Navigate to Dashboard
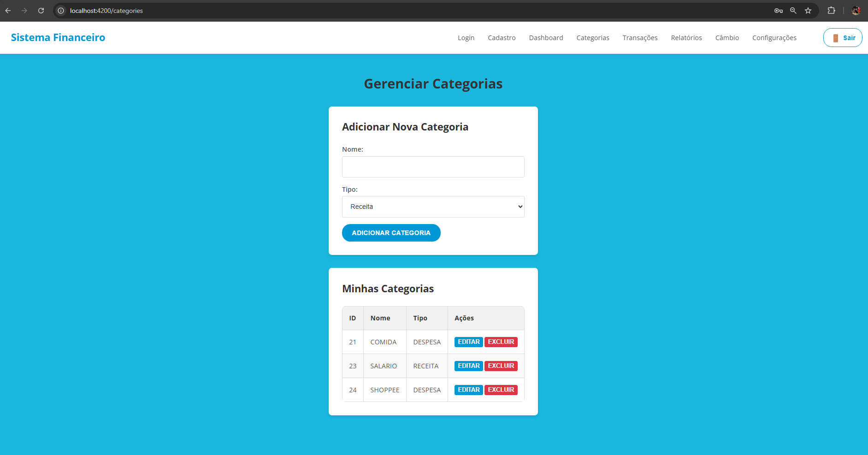868x455 pixels. pos(546,38)
